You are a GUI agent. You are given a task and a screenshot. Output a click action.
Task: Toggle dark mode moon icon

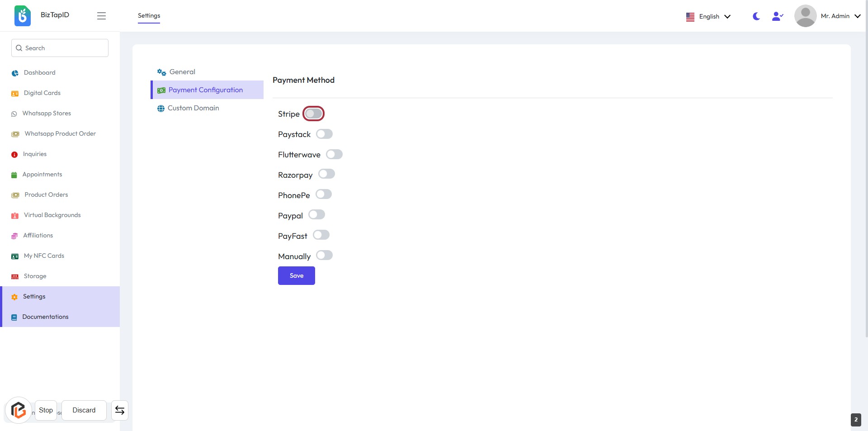[756, 16]
